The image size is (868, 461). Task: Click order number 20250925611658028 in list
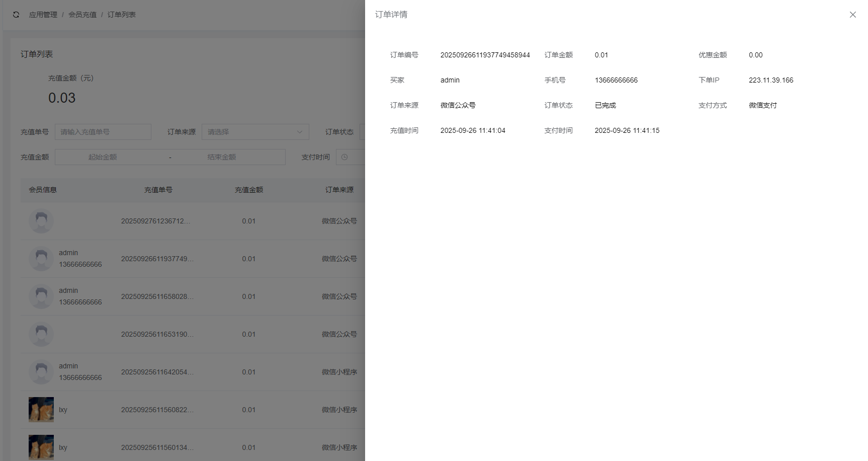pos(157,296)
